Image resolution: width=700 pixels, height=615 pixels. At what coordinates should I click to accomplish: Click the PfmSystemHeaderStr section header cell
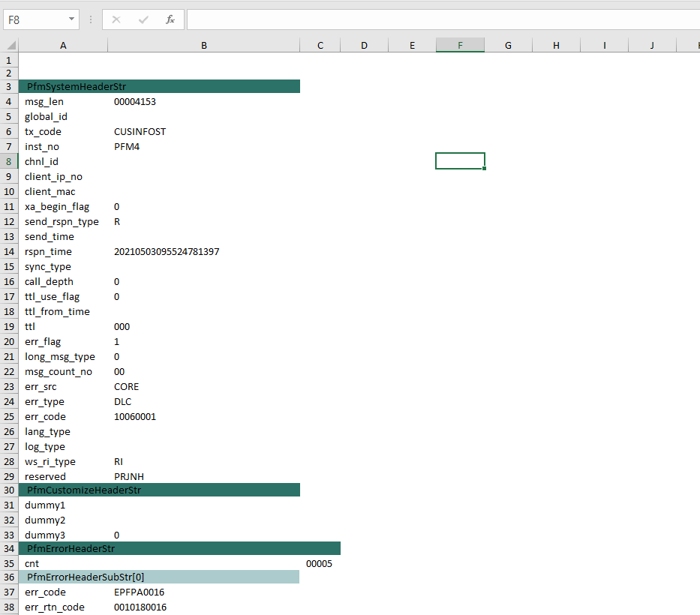77,87
